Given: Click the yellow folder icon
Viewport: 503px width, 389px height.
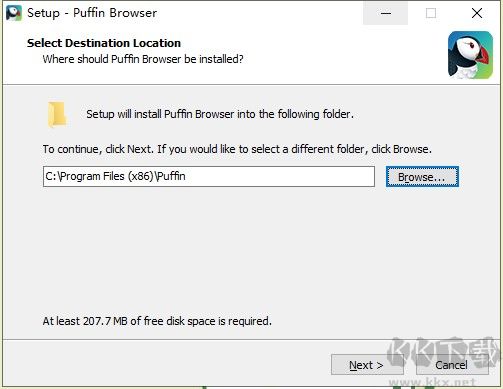Looking at the screenshot, I should (57, 115).
